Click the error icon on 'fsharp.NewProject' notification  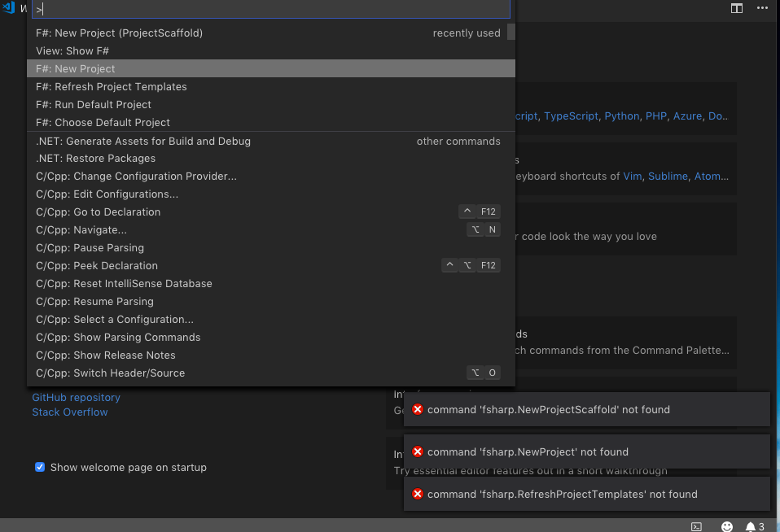(418, 451)
